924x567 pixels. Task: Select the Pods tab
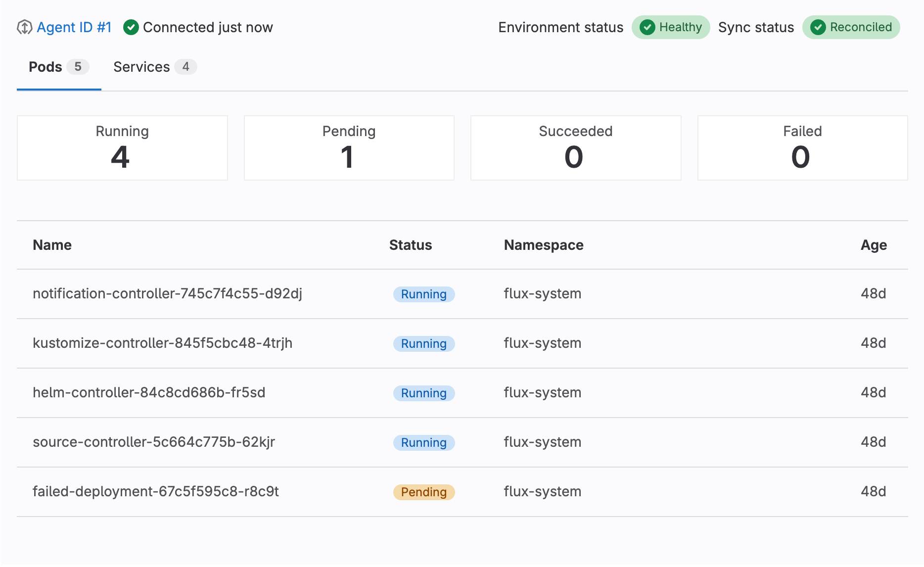(x=45, y=67)
